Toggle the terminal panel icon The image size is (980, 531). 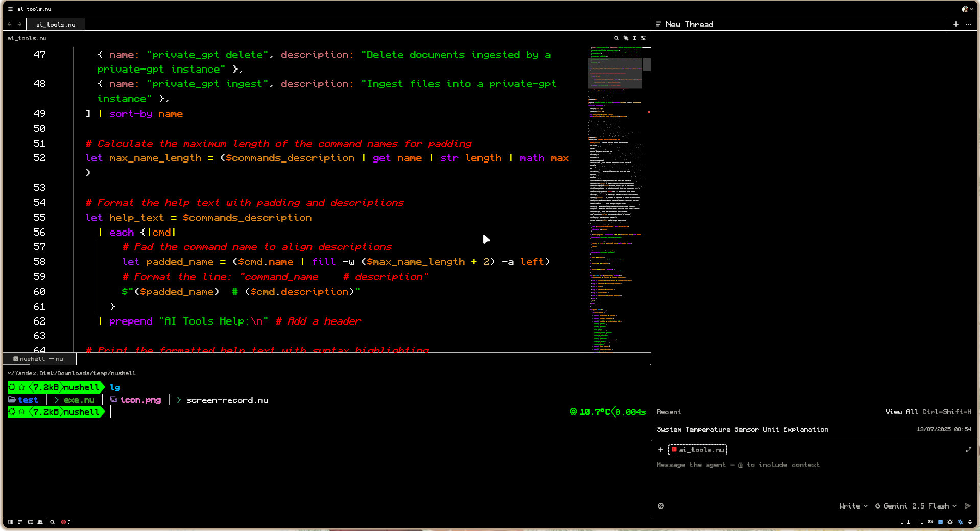pyautogui.click(x=940, y=522)
